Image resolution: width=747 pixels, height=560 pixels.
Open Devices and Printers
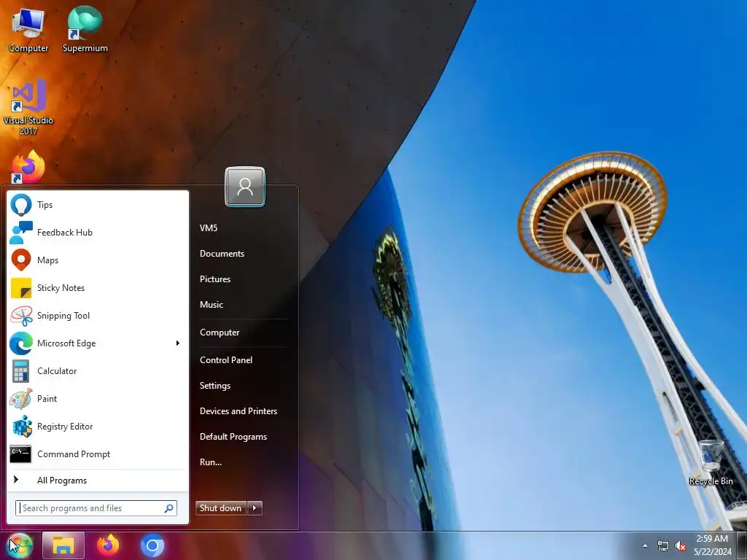point(239,411)
